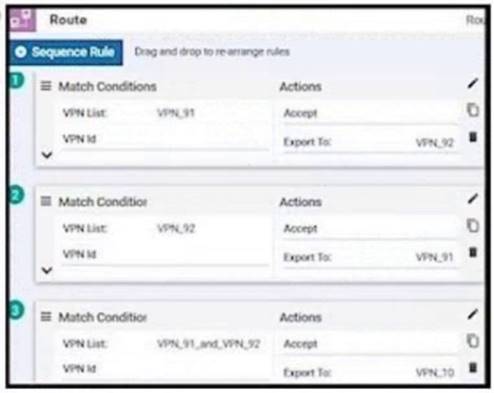Screen dimensions: 494x393
Task: Select sequence number 2 badge
Action: pyautogui.click(x=17, y=195)
